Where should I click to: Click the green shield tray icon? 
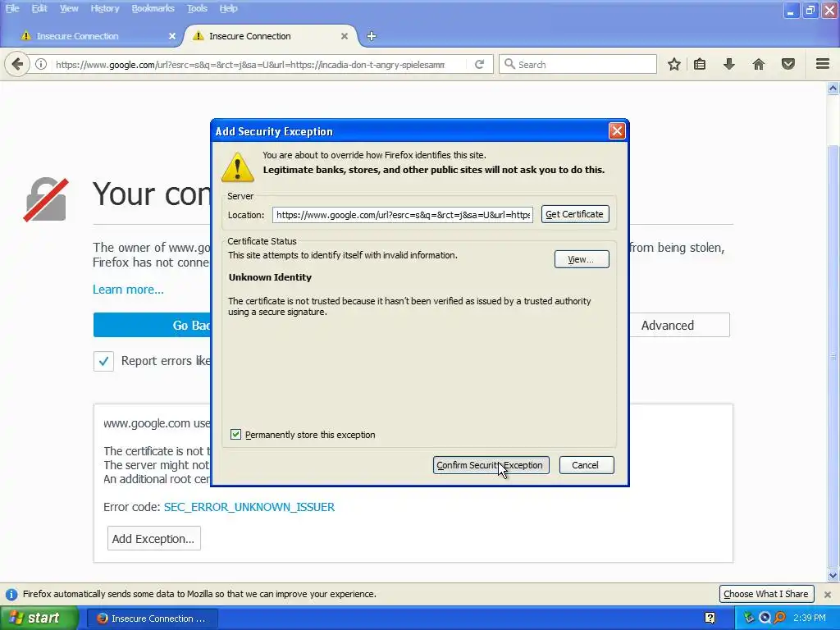(x=749, y=618)
